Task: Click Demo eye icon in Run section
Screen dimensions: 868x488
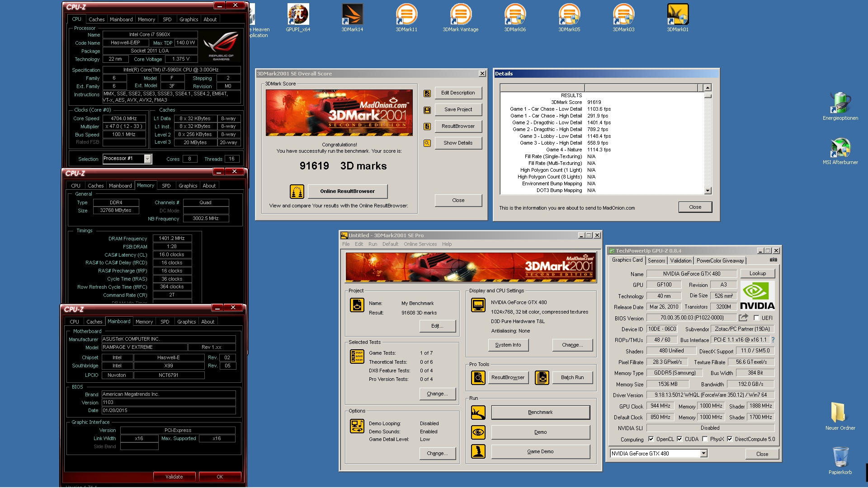Action: point(478,432)
